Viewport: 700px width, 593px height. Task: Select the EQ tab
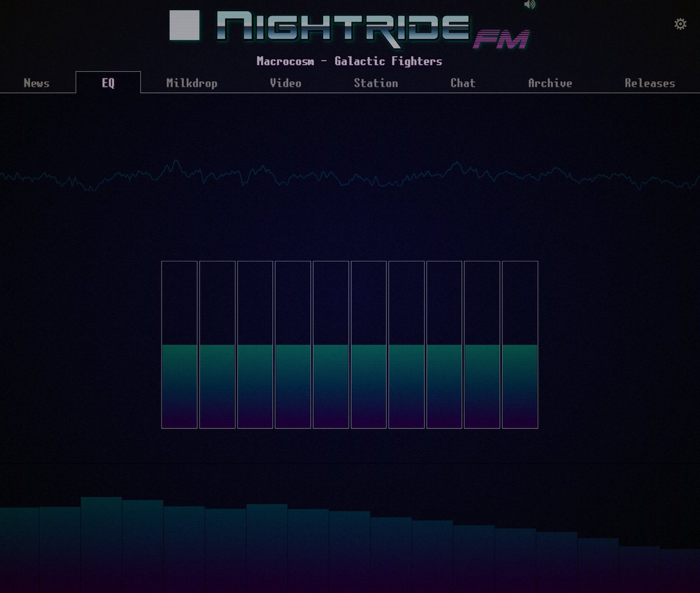108,83
